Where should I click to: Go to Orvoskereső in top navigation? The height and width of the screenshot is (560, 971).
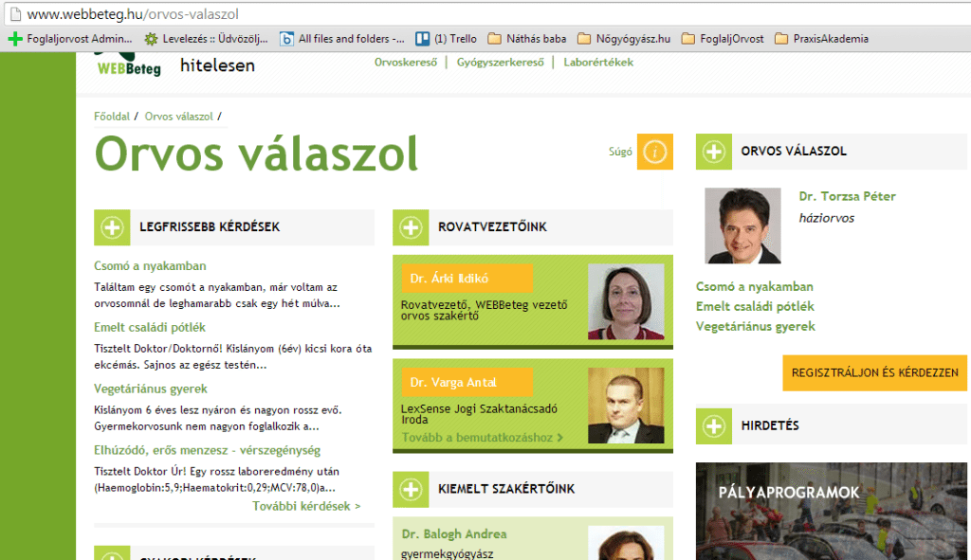tap(406, 63)
